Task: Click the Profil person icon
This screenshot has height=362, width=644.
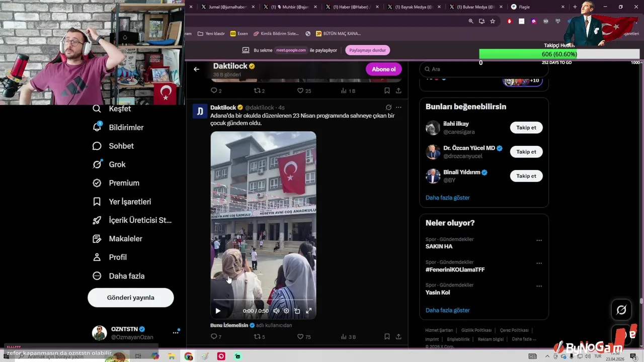Action: point(97,257)
